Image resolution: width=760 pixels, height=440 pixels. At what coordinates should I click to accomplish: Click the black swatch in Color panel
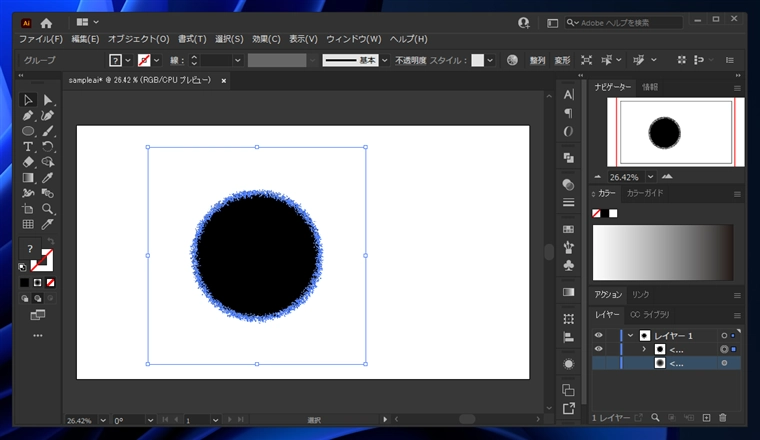click(x=605, y=213)
